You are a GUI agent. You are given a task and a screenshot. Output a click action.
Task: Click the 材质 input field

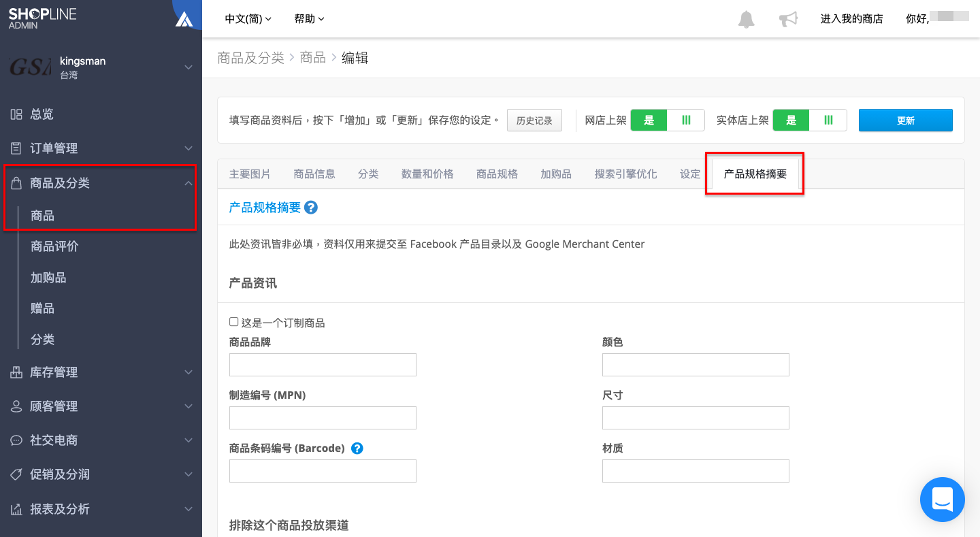pos(696,471)
